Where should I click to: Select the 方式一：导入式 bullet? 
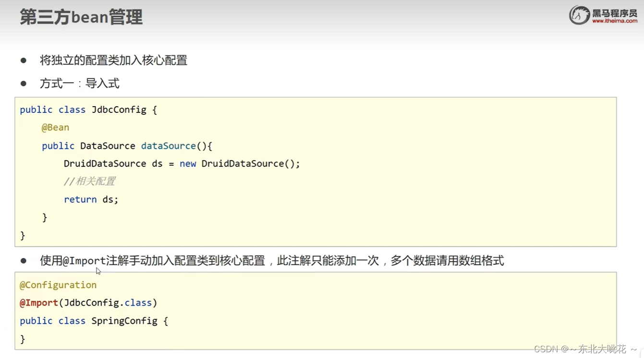pyautogui.click(x=80, y=83)
